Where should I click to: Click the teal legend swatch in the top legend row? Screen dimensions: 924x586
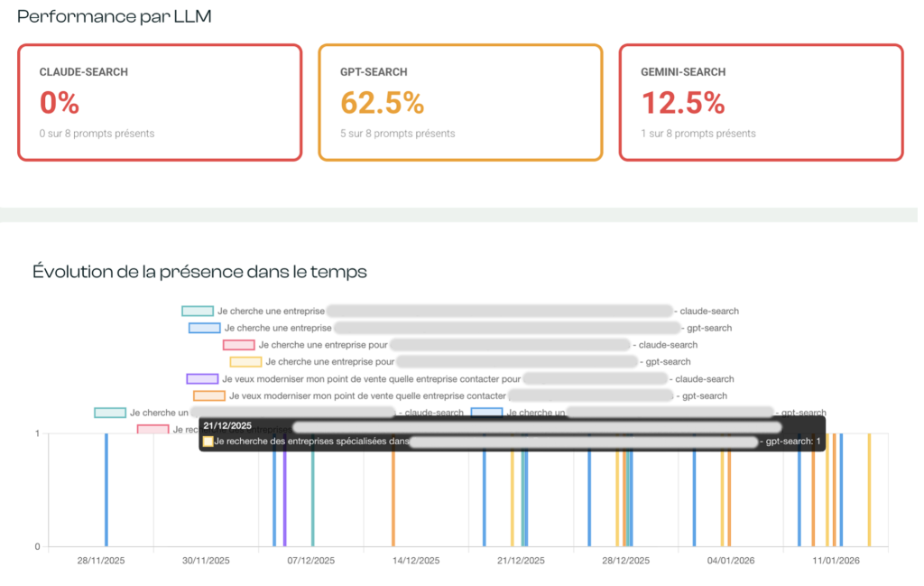pyautogui.click(x=197, y=312)
